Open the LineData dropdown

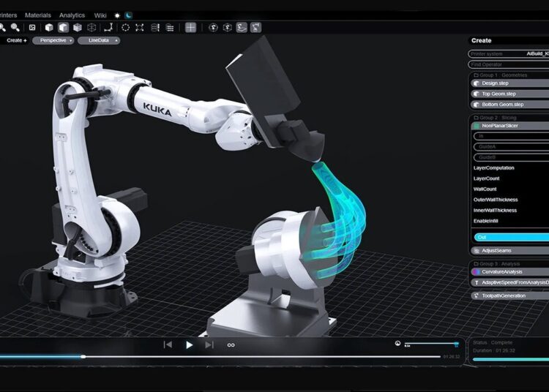[x=99, y=40]
